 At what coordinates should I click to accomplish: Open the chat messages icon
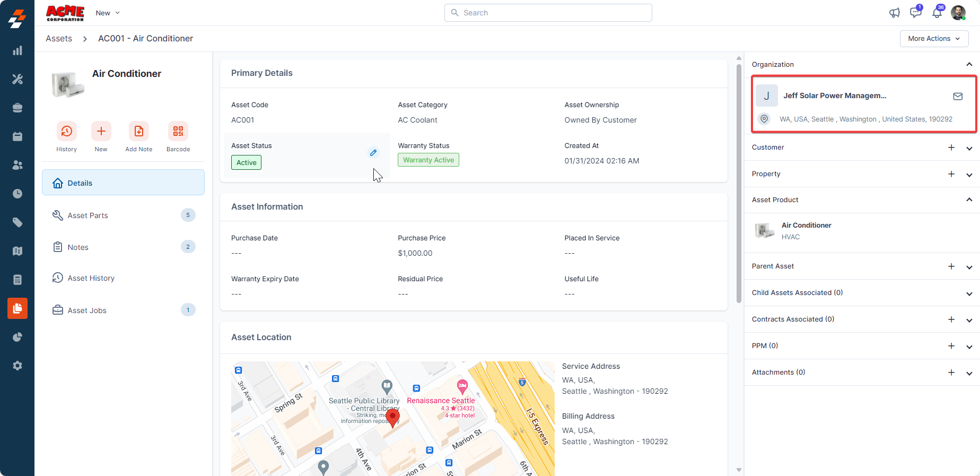tap(915, 13)
